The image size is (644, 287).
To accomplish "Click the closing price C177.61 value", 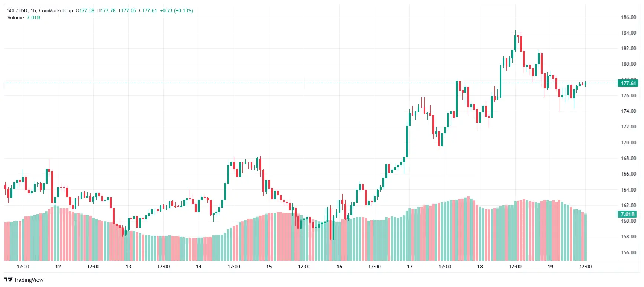I will [148, 10].
